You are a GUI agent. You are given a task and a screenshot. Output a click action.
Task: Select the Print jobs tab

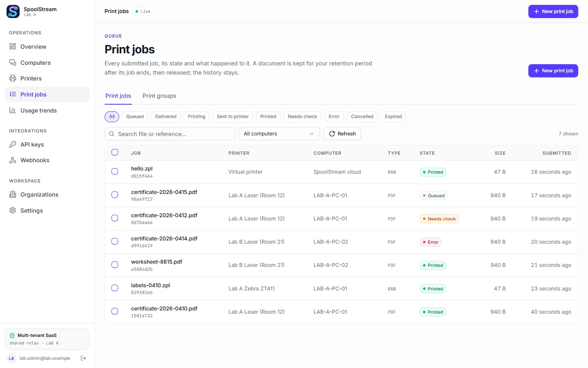[118, 96]
